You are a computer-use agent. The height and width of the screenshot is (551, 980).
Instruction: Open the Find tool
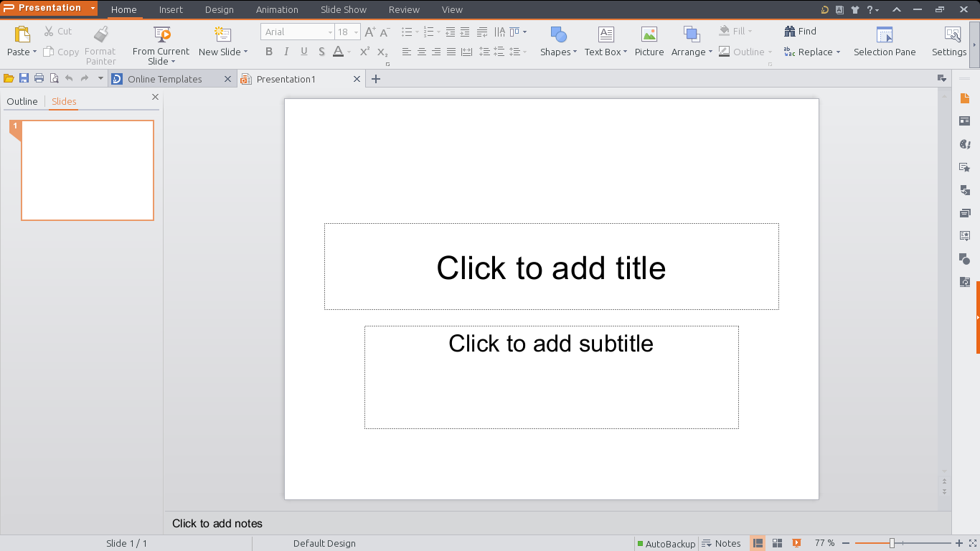pyautogui.click(x=800, y=31)
